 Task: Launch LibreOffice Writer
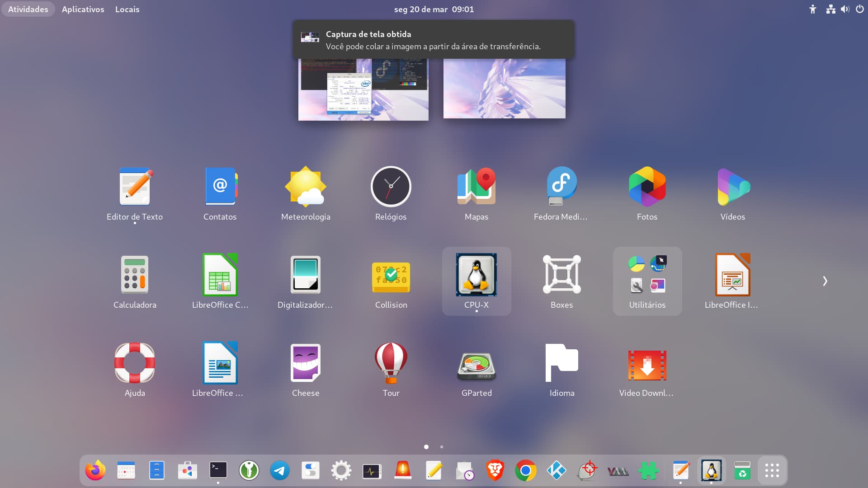coord(220,369)
